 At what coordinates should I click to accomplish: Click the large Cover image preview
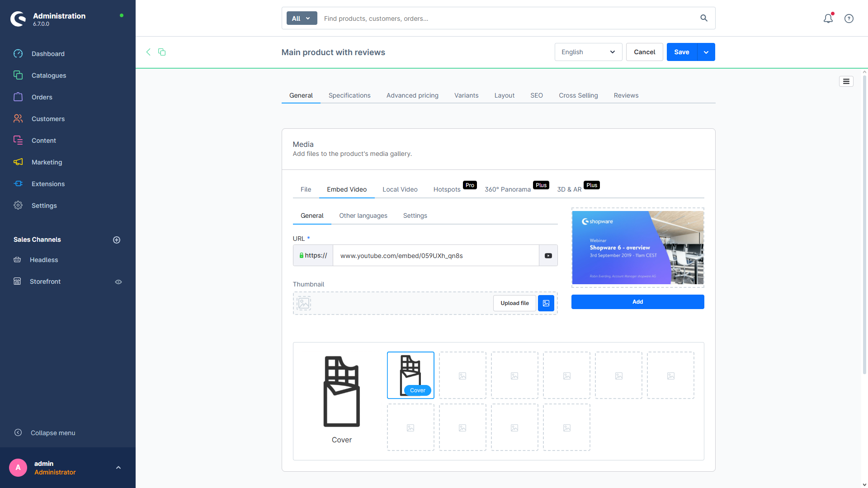point(342,391)
